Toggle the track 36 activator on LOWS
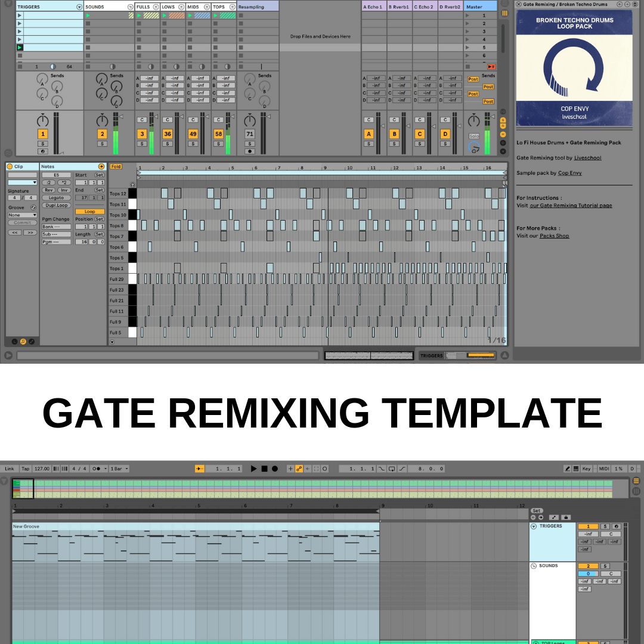Screen dimensions: 644x644 pyautogui.click(x=168, y=134)
